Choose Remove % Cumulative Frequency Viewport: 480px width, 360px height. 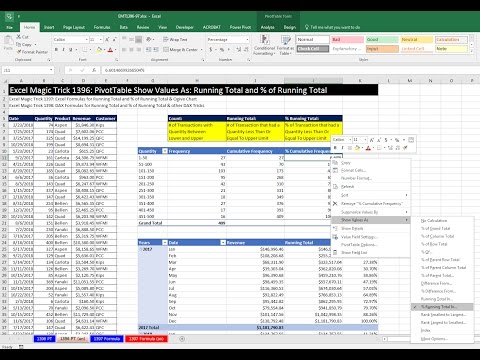(371, 203)
